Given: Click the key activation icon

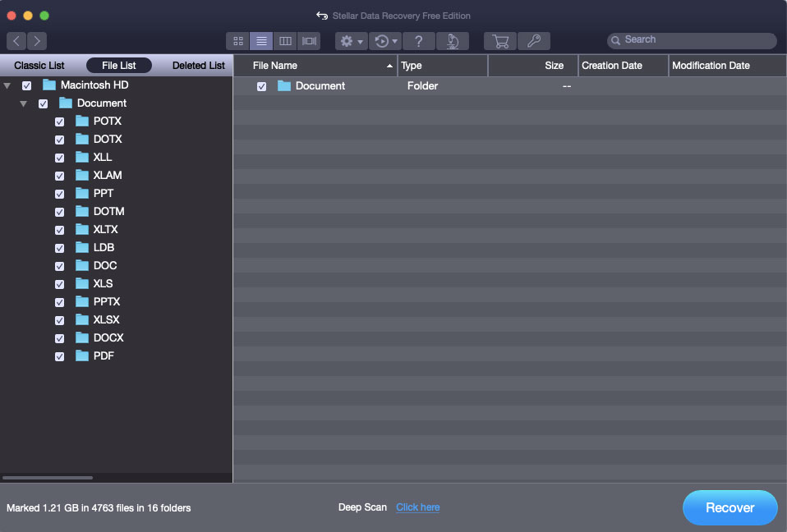Looking at the screenshot, I should pyautogui.click(x=534, y=41).
